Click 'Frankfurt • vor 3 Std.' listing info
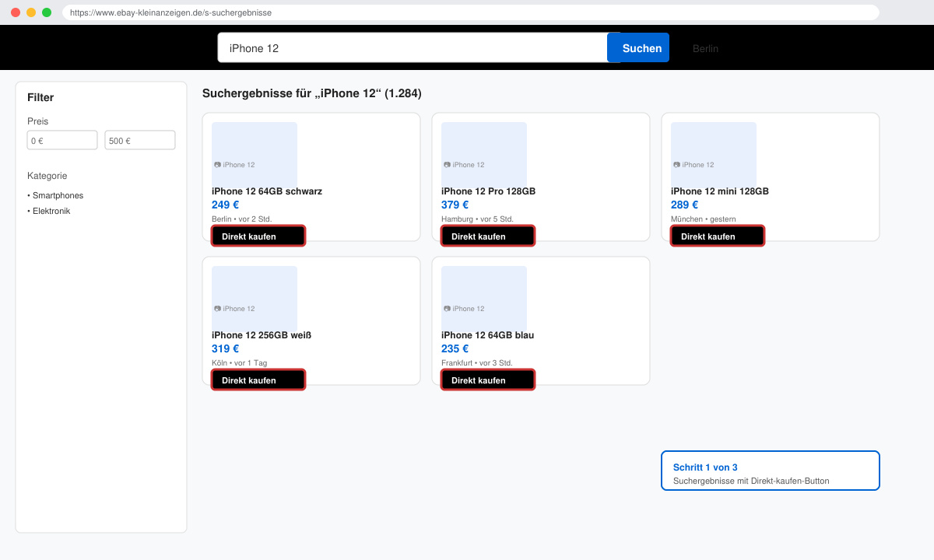Screen dimensions: 934x560 (476, 363)
